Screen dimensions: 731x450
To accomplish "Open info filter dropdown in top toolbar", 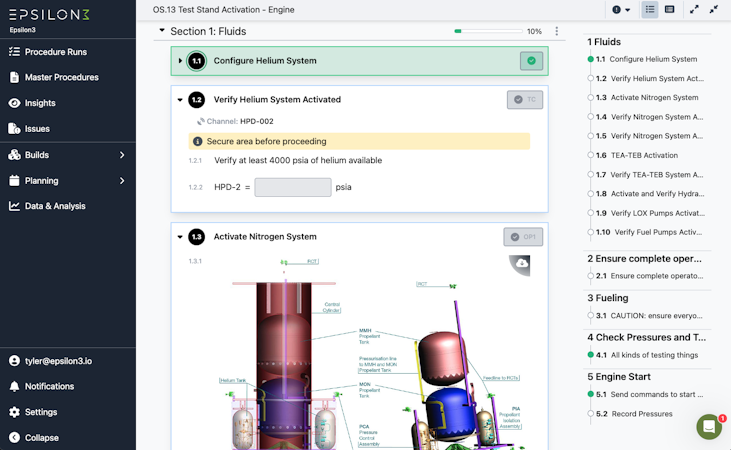I will pyautogui.click(x=621, y=10).
